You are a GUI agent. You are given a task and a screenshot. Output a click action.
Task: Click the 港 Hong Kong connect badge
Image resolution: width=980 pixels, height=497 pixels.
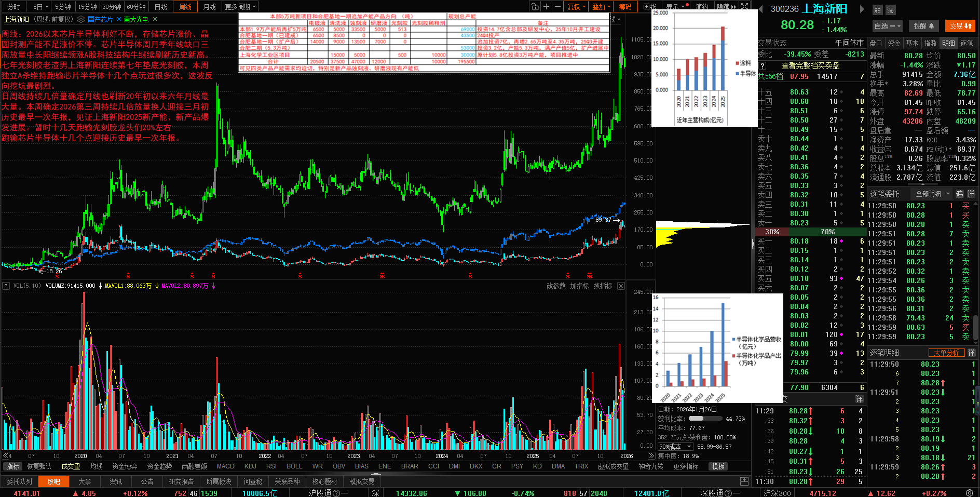tap(890, 10)
